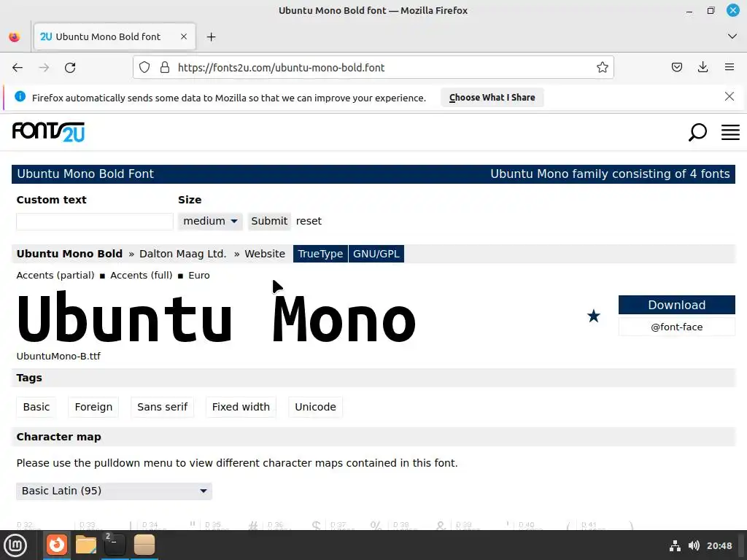Click the address bar URL

click(x=281, y=68)
